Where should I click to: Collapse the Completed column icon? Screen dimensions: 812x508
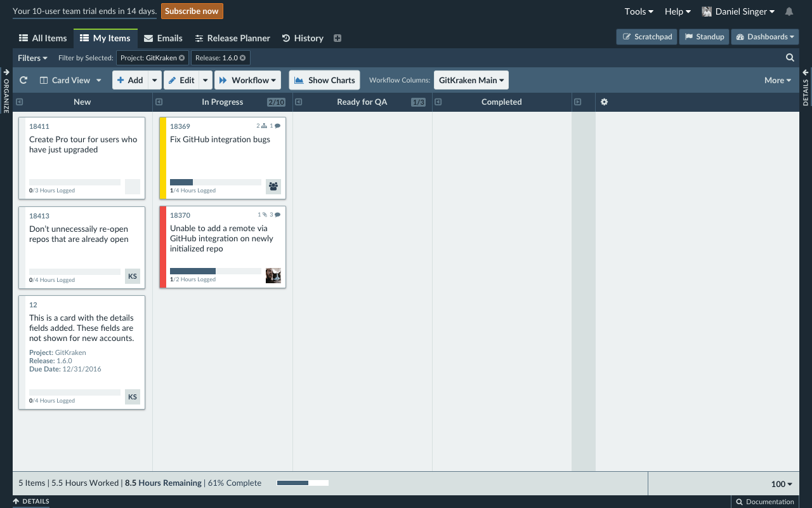click(x=438, y=102)
